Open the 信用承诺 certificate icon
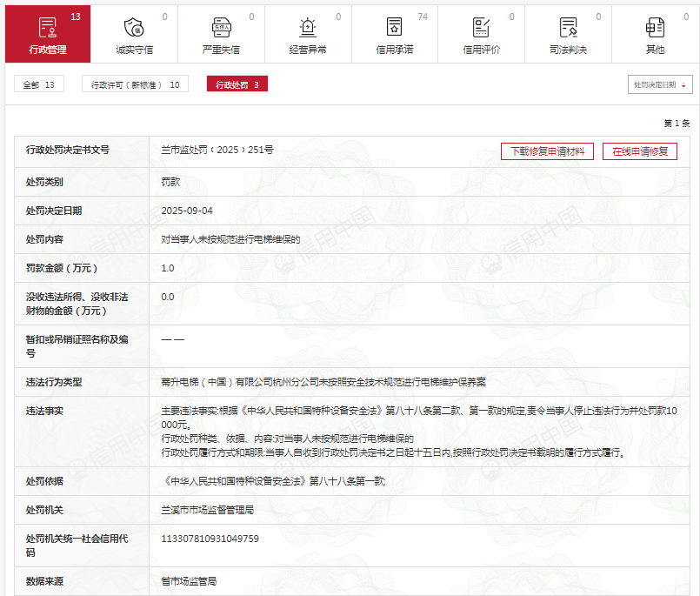The image size is (700, 596). tap(395, 27)
